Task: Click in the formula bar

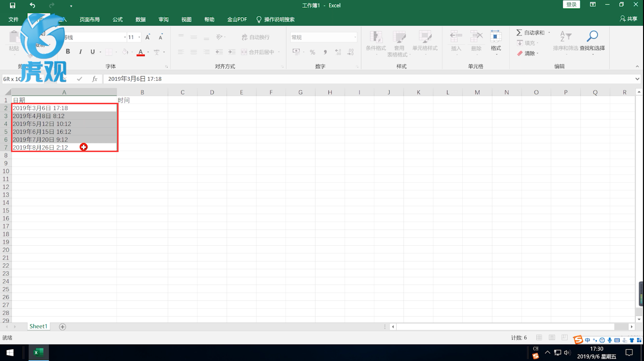Action: [368, 79]
